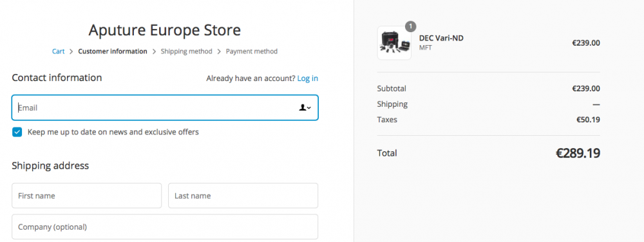Click the chevron before Payment method breadcrumb

point(219,51)
